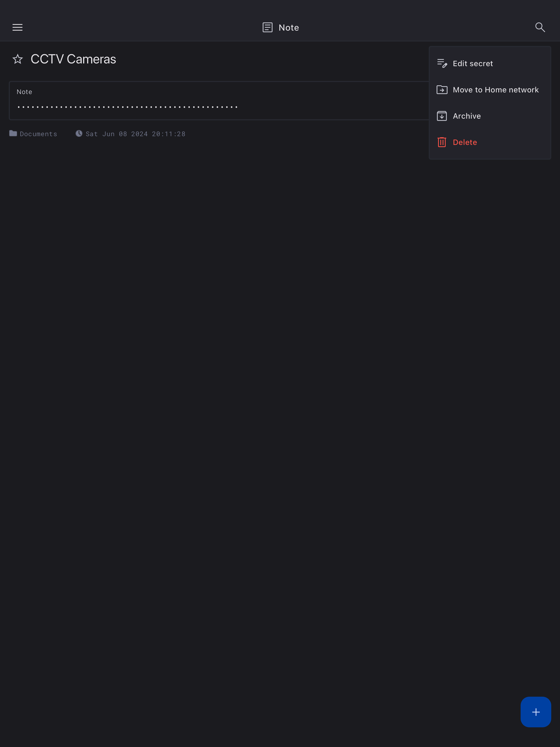Toggle favorite star for CCTV Cameras
This screenshot has height=747, width=560.
tap(17, 59)
